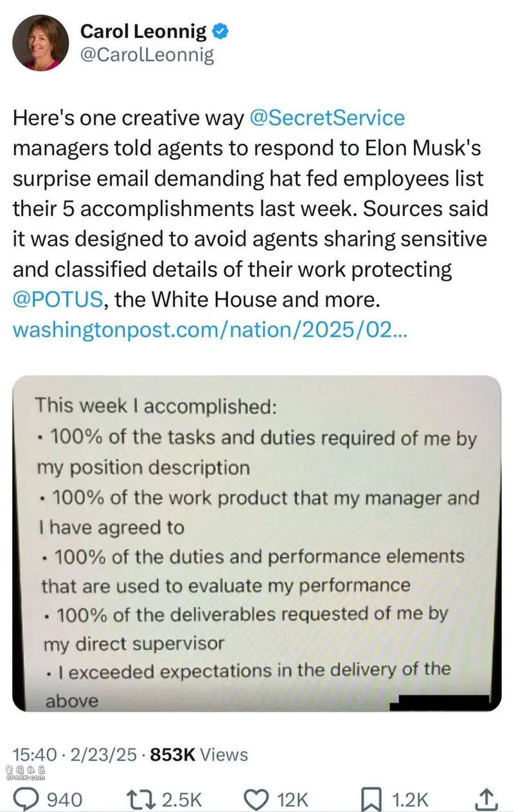Image resolution: width=514 pixels, height=812 pixels.
Task: Open the @SecretService mention
Action: click(326, 118)
